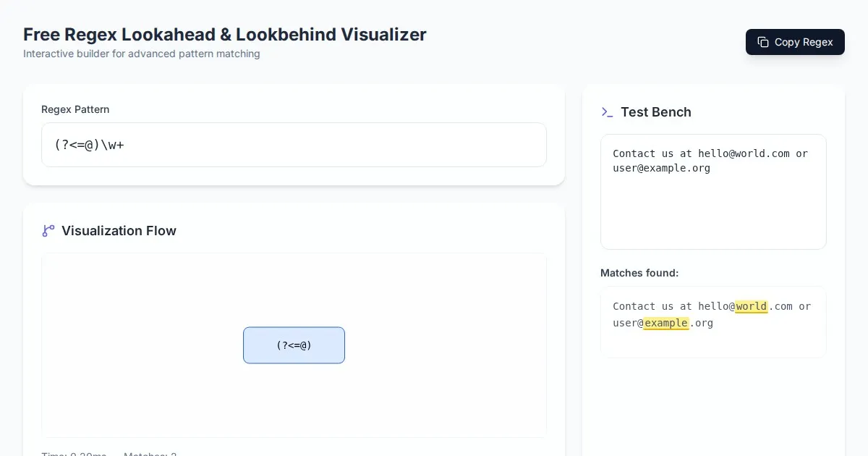The image size is (868, 456).
Task: Click the Test Bench terminal prompt icon
Action: click(x=607, y=112)
